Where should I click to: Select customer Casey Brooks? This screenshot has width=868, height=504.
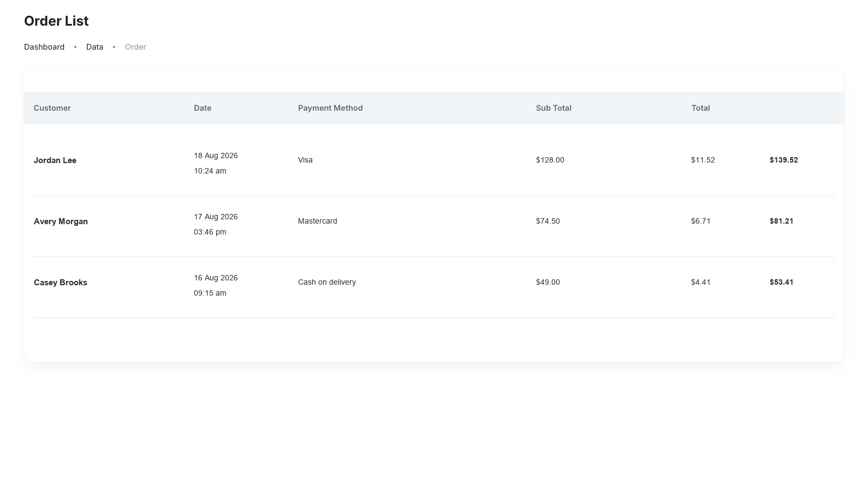point(61,283)
